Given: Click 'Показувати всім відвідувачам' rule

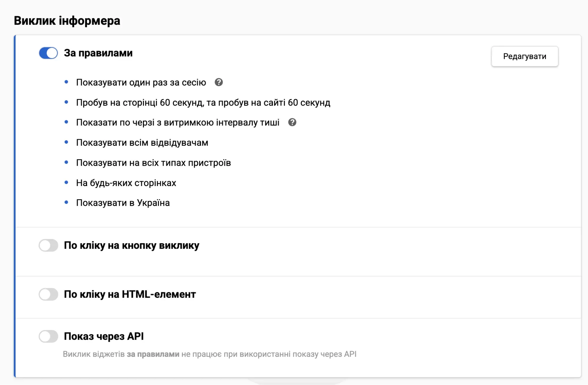Looking at the screenshot, I should [142, 143].
